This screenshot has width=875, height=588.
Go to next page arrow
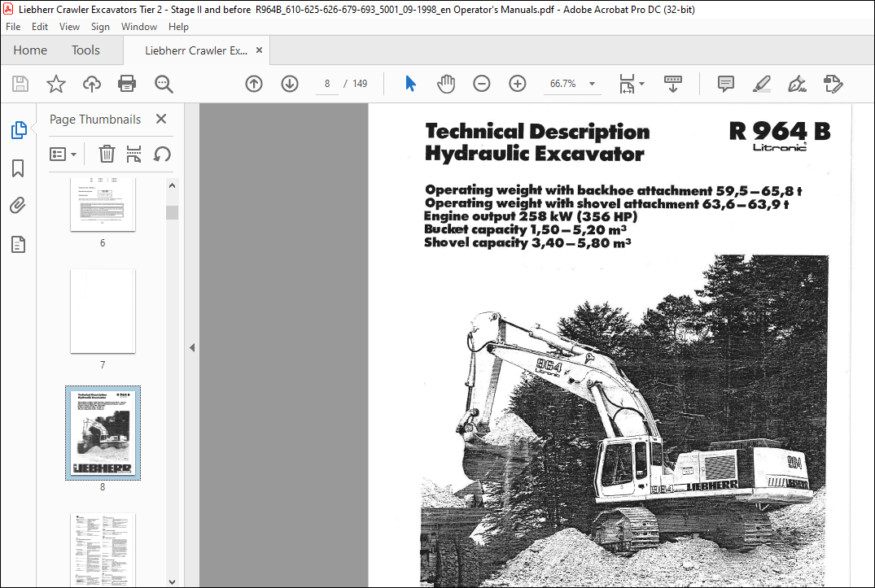(x=290, y=84)
